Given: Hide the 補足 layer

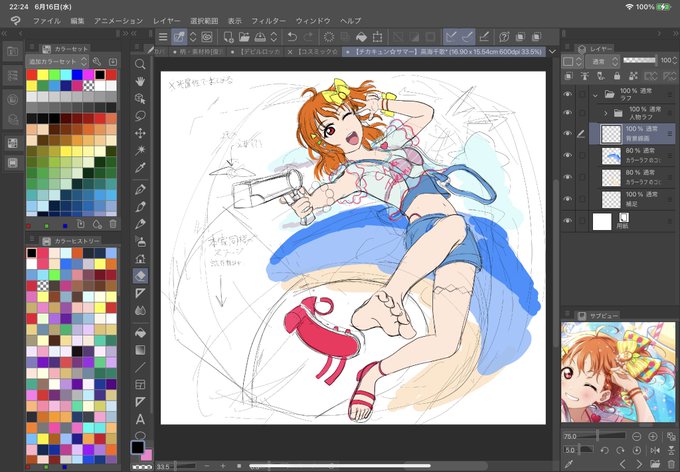Looking at the screenshot, I should pyautogui.click(x=568, y=199).
